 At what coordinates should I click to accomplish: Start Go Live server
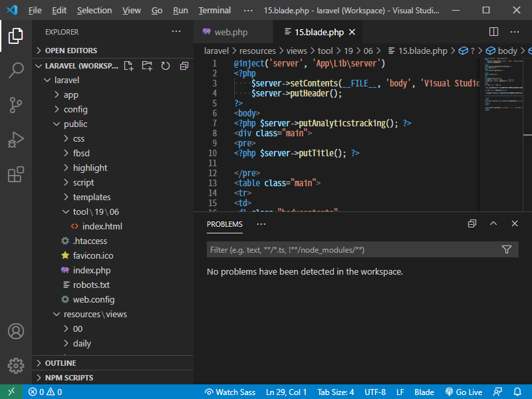[x=464, y=392]
